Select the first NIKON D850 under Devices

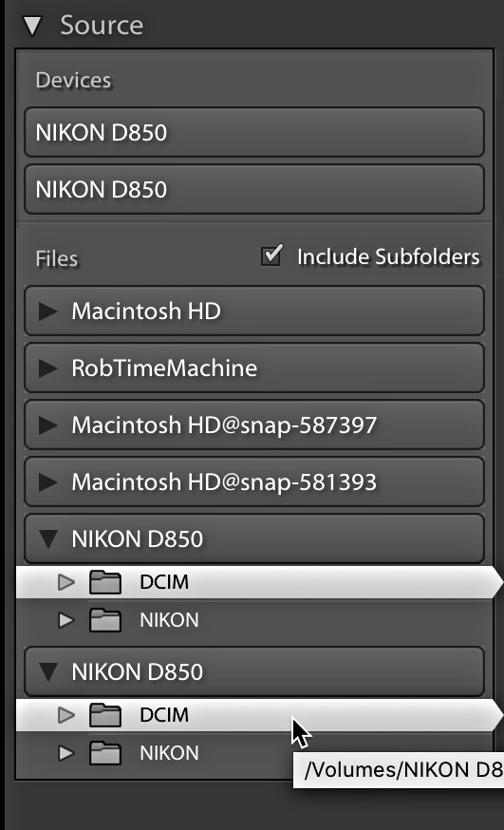coord(254,132)
